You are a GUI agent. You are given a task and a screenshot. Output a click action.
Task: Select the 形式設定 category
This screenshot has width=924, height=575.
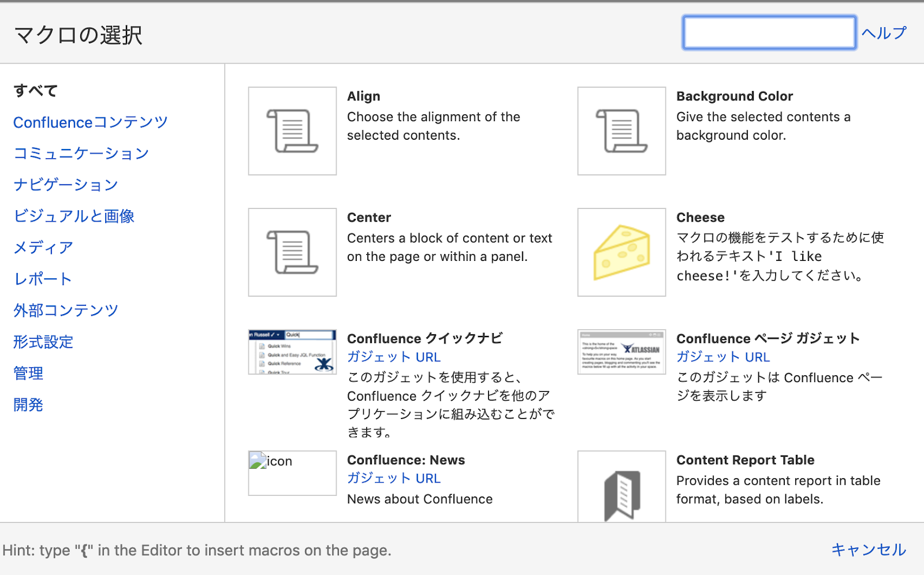point(43,342)
